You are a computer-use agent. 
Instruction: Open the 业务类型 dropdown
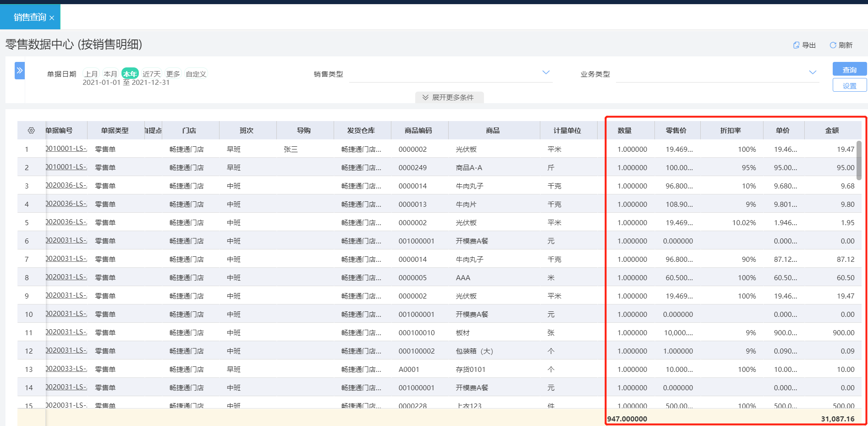point(717,73)
